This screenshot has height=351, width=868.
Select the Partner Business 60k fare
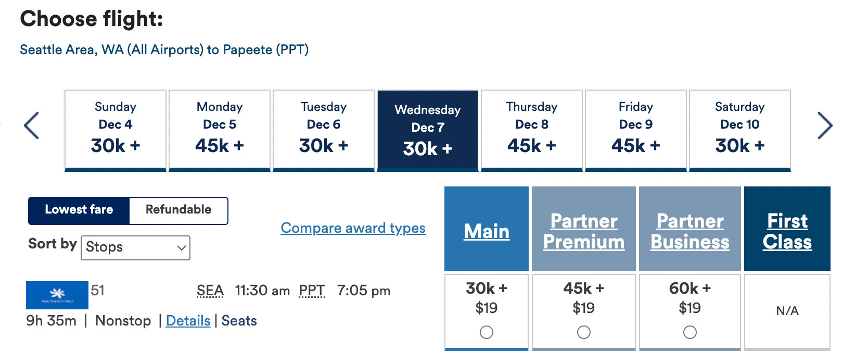click(690, 332)
